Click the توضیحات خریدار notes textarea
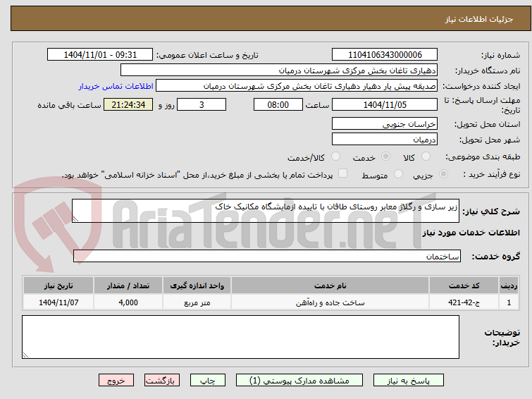Image resolution: width=532 pixels, height=399 pixels. click(x=240, y=337)
